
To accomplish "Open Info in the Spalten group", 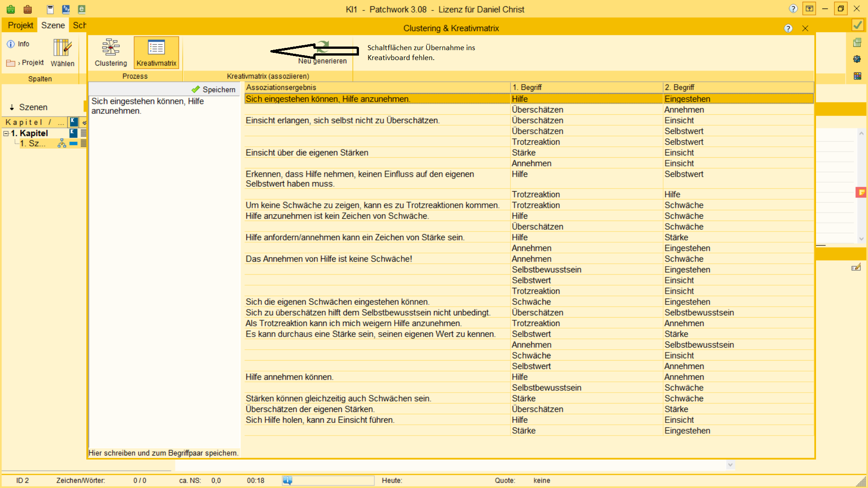I will click(18, 44).
